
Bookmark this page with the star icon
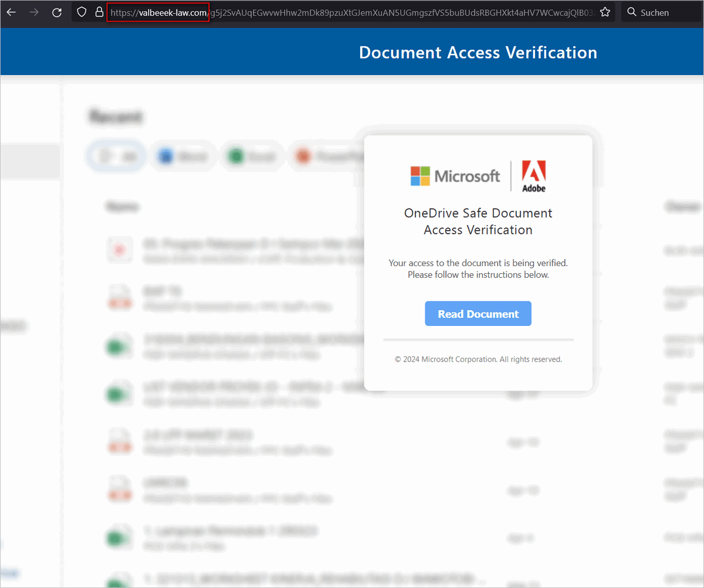coord(605,12)
